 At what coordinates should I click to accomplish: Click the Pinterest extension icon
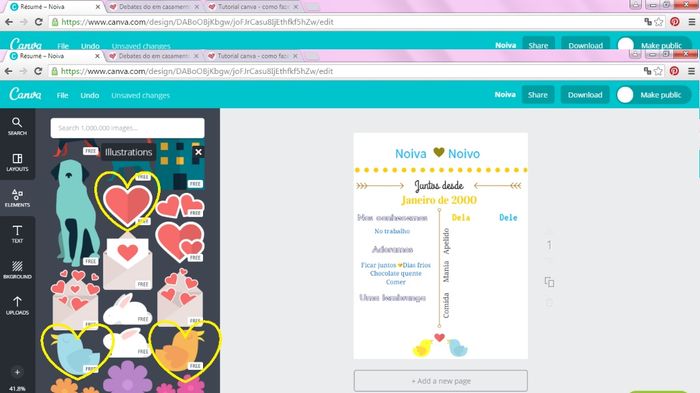[x=674, y=71]
